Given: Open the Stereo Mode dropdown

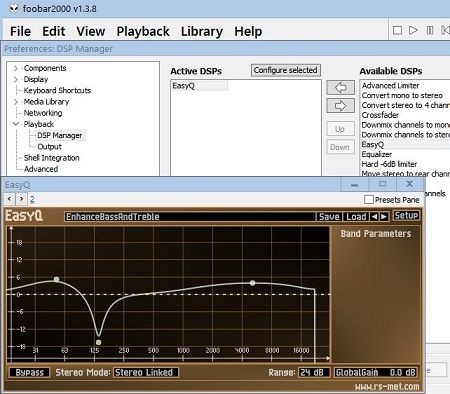Looking at the screenshot, I should point(146,372).
